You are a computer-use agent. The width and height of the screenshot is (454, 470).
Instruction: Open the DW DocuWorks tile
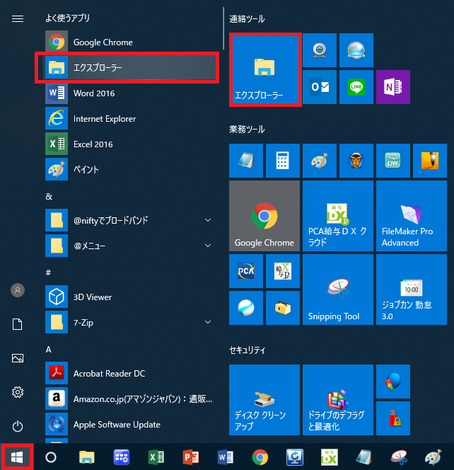393,161
